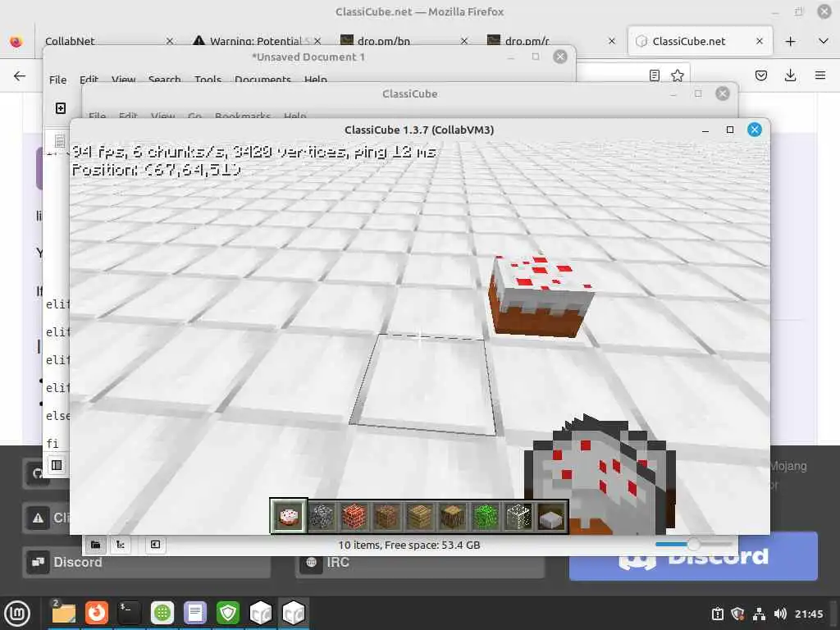Maximize the ClassiCube 1.3.7 game window
This screenshot has height=630, width=840.
[x=729, y=130]
